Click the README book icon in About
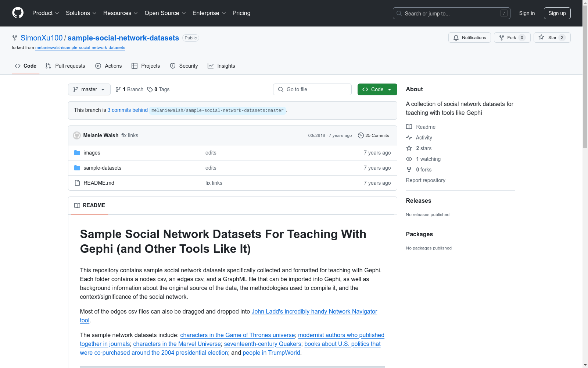Viewport: 588px width, 368px height. point(409,127)
